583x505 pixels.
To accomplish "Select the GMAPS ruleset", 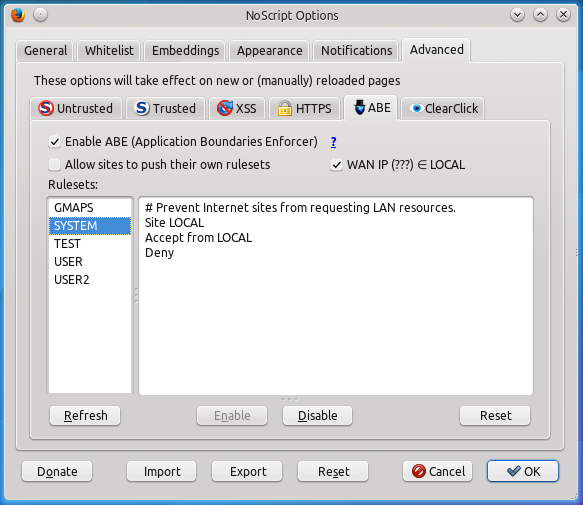I will click(x=90, y=208).
